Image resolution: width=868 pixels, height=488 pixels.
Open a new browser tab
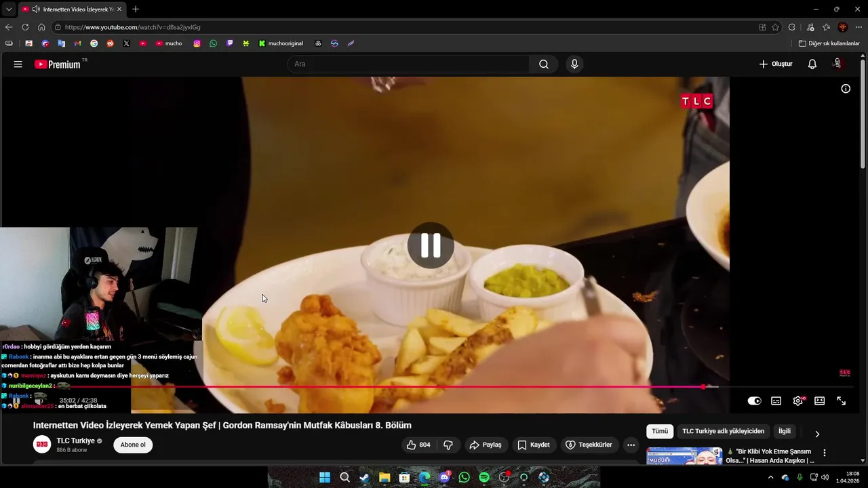[136, 9]
